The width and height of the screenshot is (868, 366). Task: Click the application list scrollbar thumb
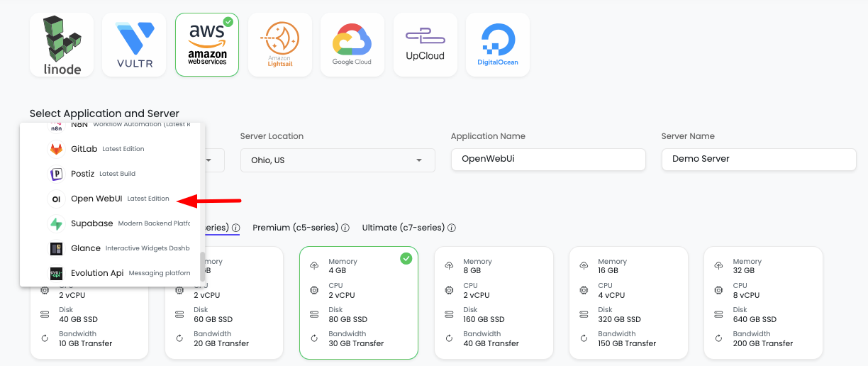pyautogui.click(x=203, y=267)
